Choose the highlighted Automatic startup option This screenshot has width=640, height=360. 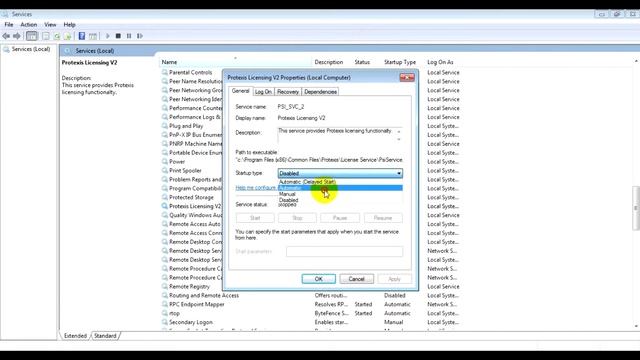pyautogui.click(x=340, y=188)
